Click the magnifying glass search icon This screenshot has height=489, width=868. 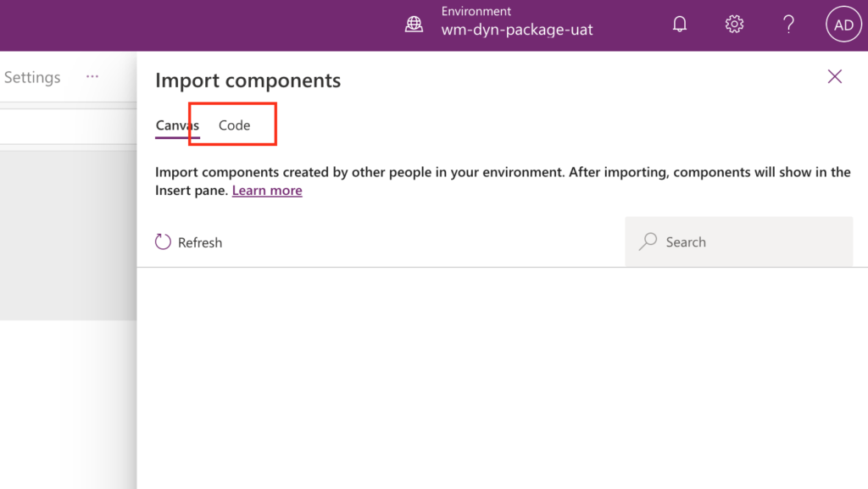(x=648, y=242)
